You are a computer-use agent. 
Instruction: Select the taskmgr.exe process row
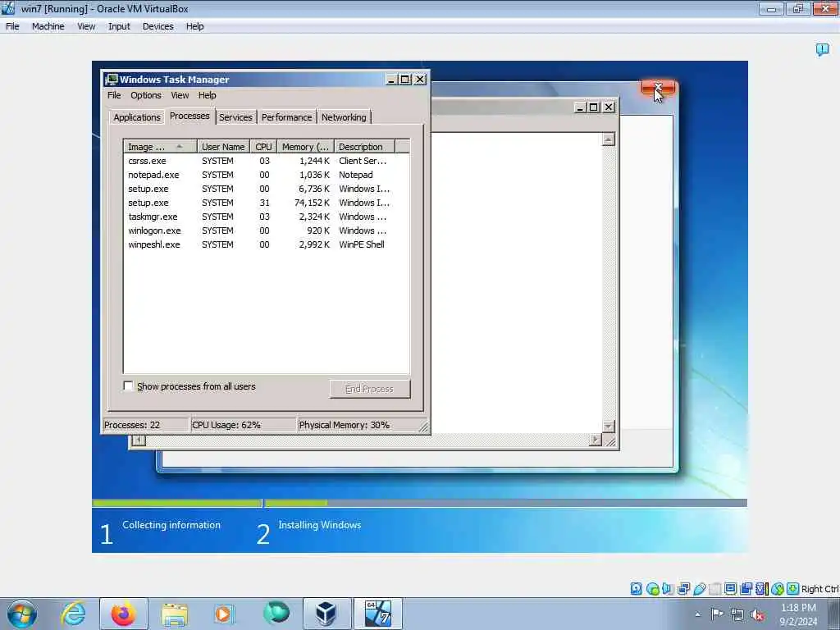pos(267,217)
